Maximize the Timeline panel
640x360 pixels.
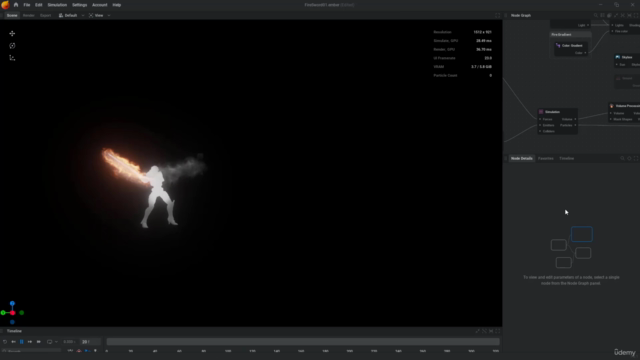coord(498,331)
